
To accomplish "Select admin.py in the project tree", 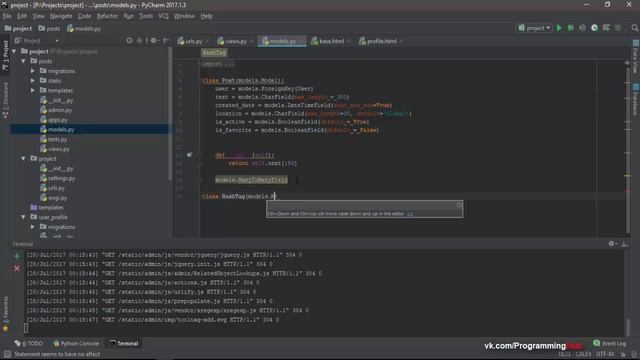I will (x=56, y=110).
